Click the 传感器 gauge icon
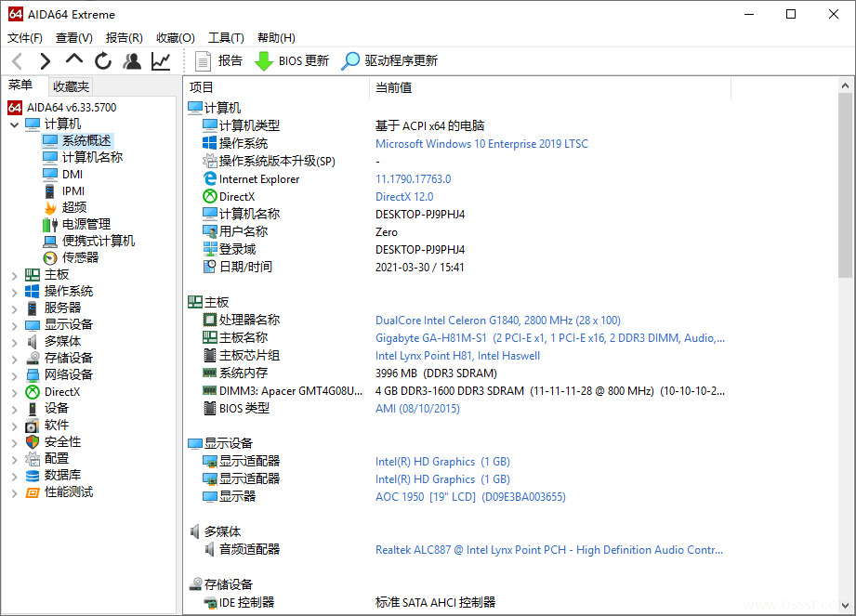This screenshot has height=616, width=856. (x=50, y=258)
